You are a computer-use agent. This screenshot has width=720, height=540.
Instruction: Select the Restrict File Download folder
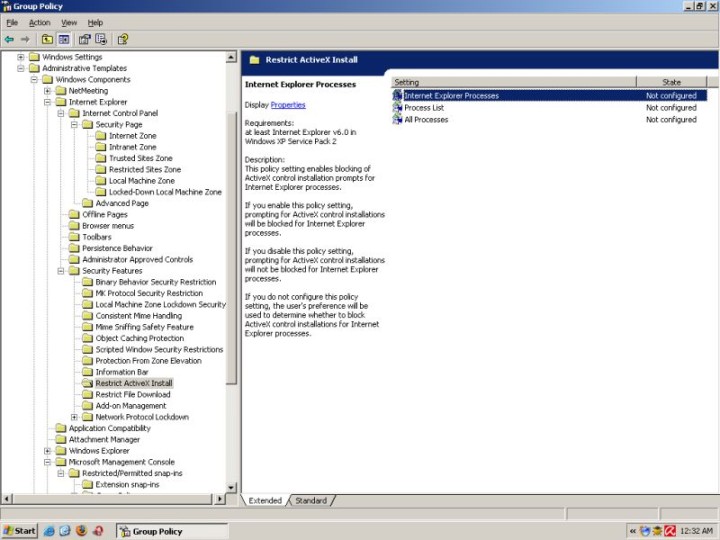point(132,394)
